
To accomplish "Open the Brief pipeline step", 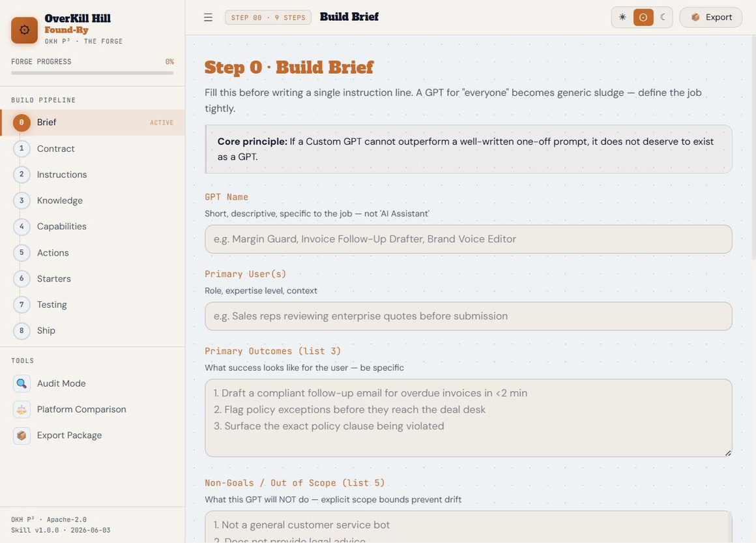I will pyautogui.click(x=93, y=123).
